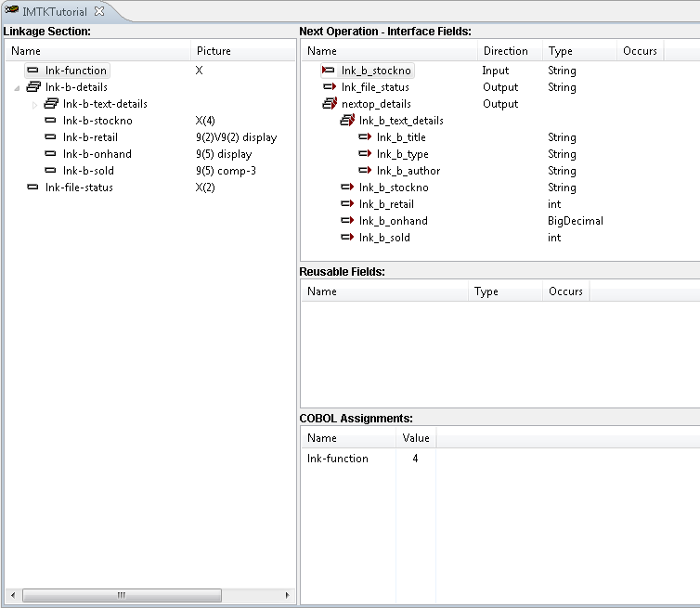This screenshot has width=700, height=608.
Task: Click the Linkage Section horizontal scrollbar thumb
Action: [x=122, y=595]
